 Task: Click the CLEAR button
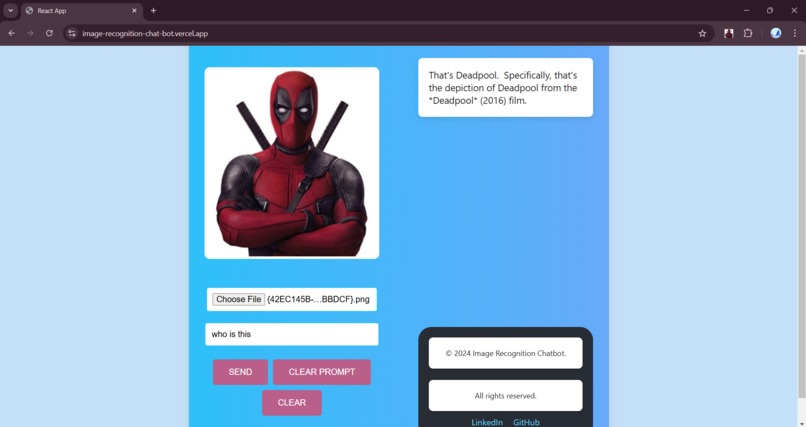click(292, 402)
